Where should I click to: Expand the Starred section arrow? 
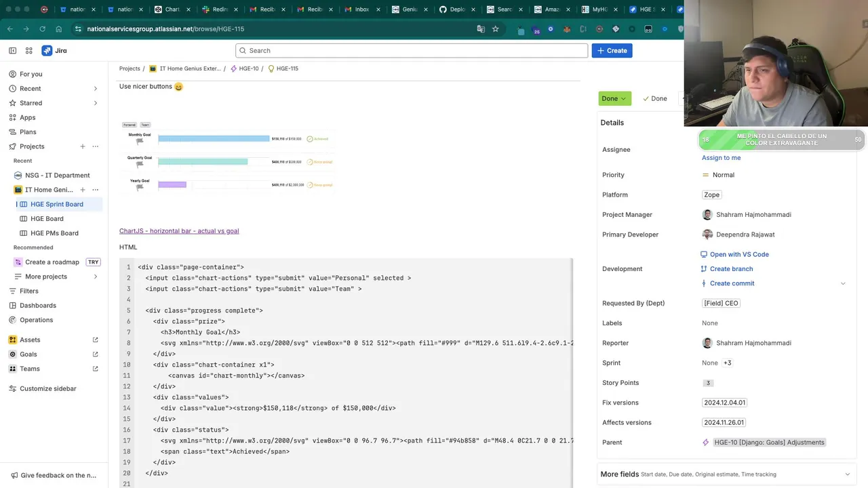pos(95,103)
